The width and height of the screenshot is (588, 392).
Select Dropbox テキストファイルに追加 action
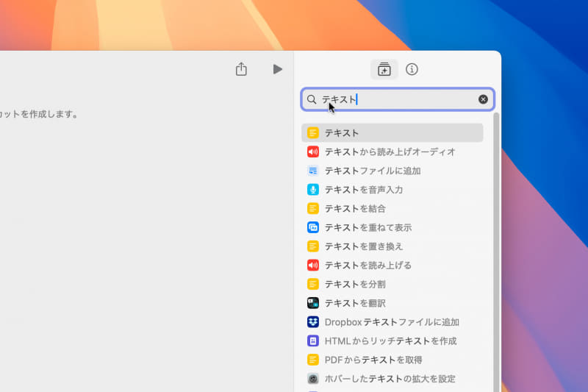pos(392,322)
